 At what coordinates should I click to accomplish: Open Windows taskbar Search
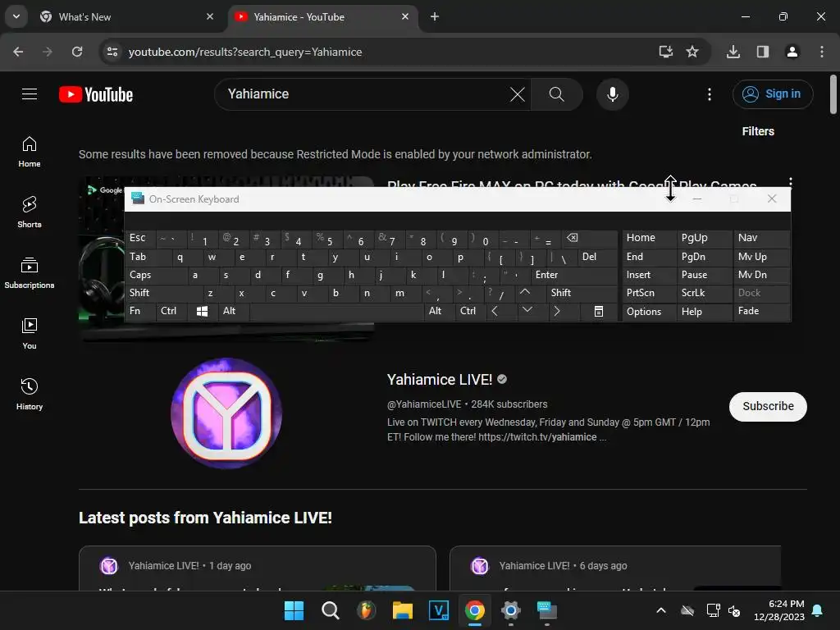tap(330, 610)
